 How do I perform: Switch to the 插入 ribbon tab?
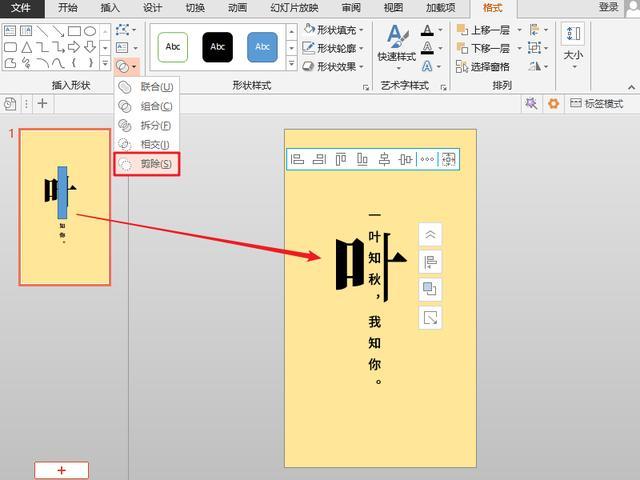(x=110, y=8)
